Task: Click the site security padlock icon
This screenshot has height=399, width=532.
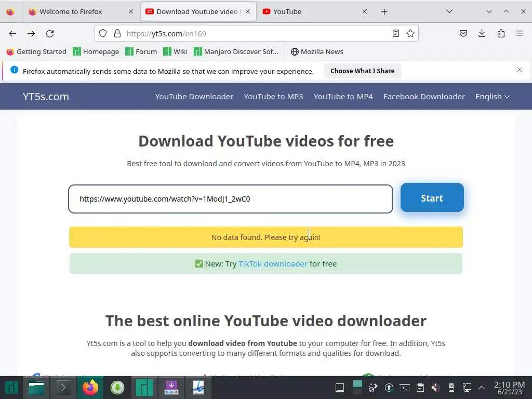Action: (x=117, y=33)
